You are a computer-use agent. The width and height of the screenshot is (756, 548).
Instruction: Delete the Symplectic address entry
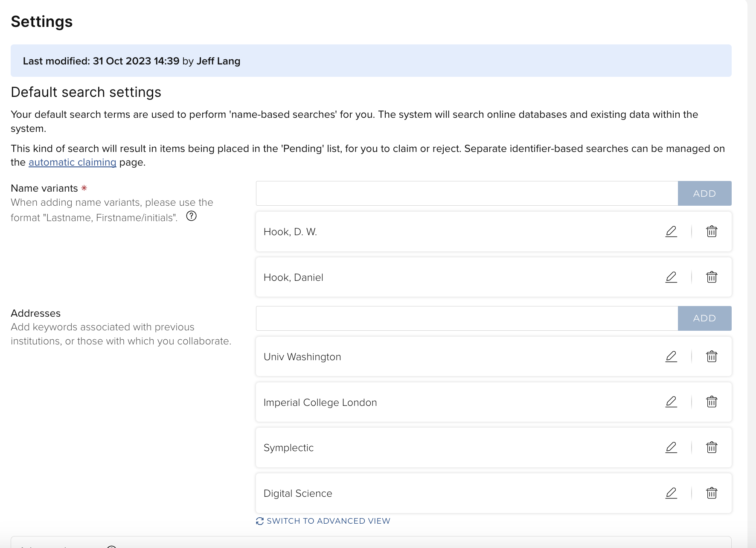pos(712,447)
